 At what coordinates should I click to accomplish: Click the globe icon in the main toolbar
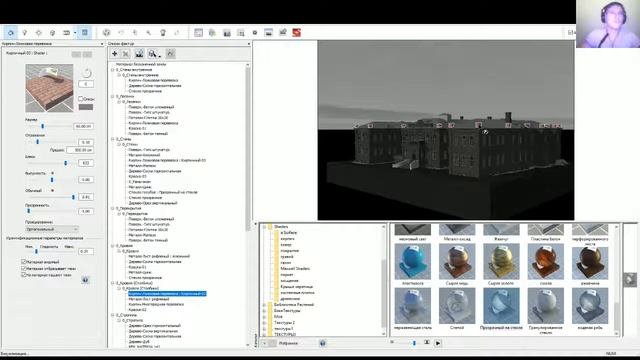pyautogui.click(x=107, y=33)
